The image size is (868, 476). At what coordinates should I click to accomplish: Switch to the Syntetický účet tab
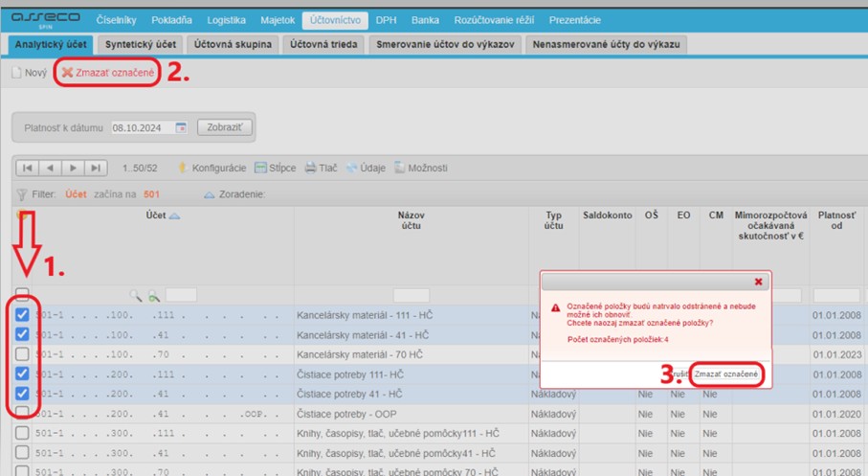pyautogui.click(x=153, y=44)
